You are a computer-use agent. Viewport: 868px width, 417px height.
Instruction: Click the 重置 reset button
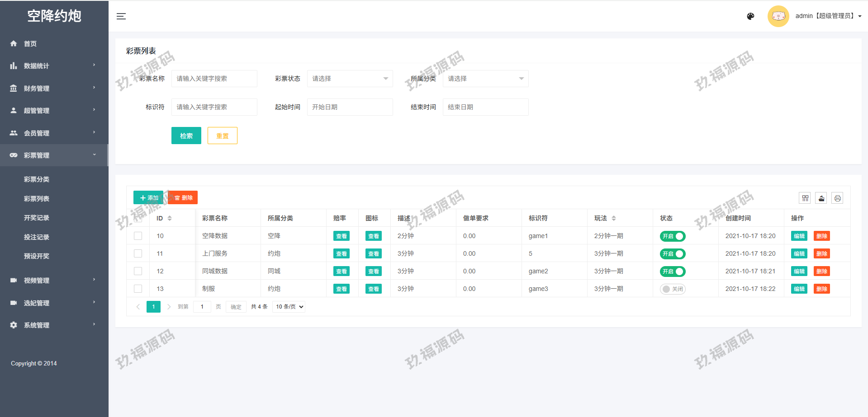click(222, 136)
